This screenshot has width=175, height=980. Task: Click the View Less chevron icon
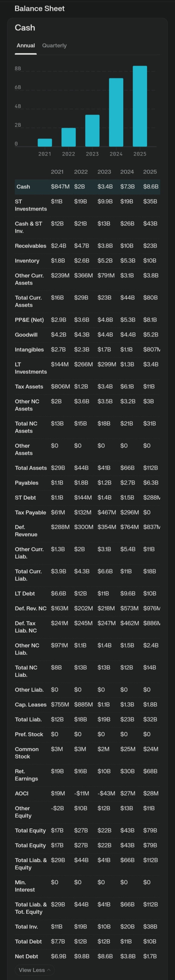(x=49, y=970)
